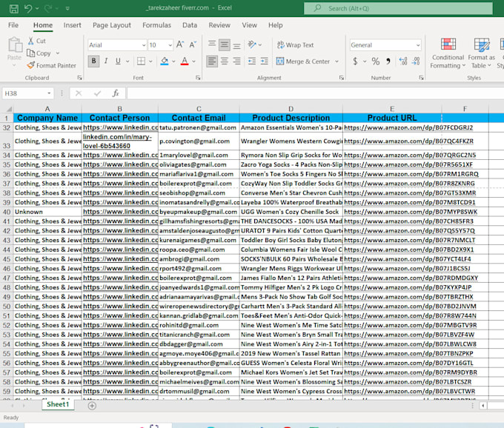The width and height of the screenshot is (504, 428).
Task: Open Format as Table gallery
Action: 481,53
